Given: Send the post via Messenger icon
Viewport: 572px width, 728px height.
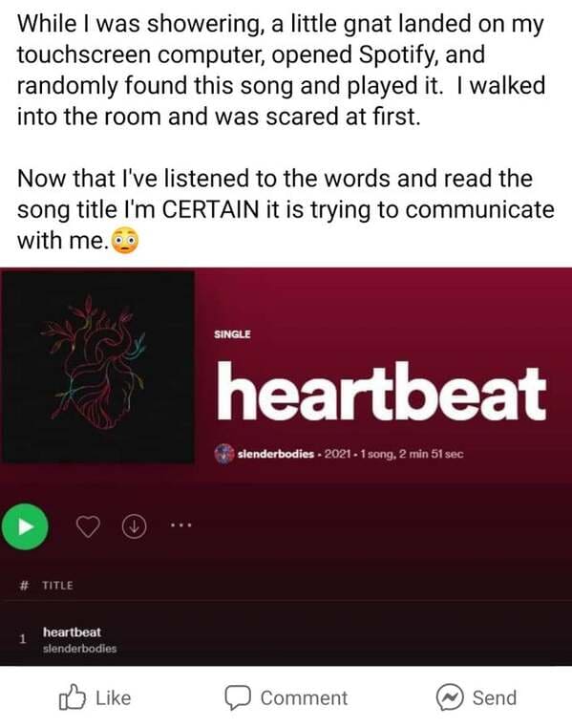Looking at the screenshot, I should click(x=450, y=697).
